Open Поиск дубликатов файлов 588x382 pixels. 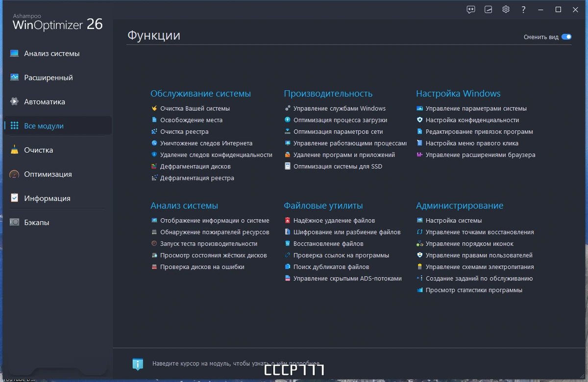pyautogui.click(x=331, y=267)
